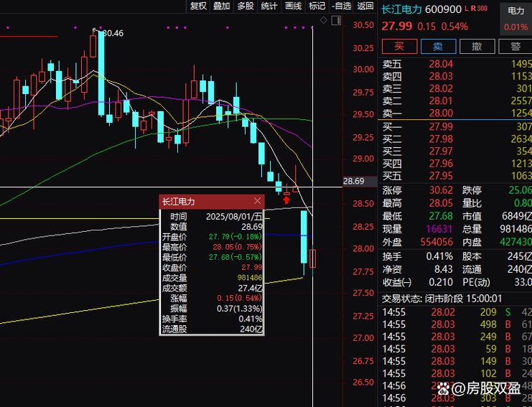Screen dimensions: 532x407
Task: Click the diamond icon above chart
Action: (324, 20)
